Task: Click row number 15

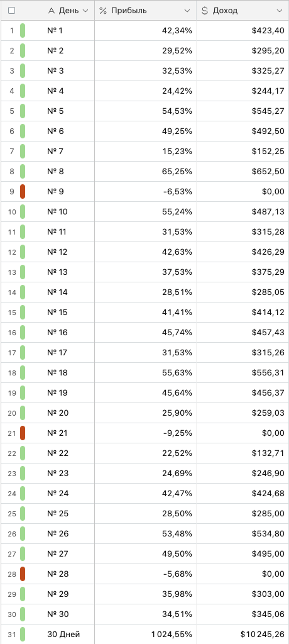Action: point(12,313)
